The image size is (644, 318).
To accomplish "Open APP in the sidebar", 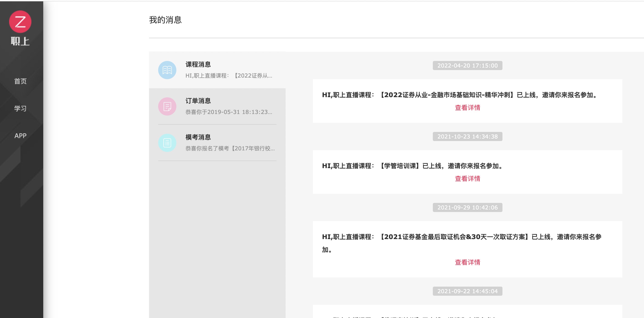I will pos(20,136).
